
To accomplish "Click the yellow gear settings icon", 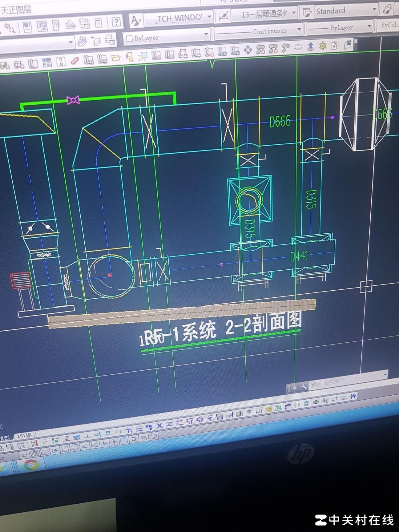I will coord(323,46).
